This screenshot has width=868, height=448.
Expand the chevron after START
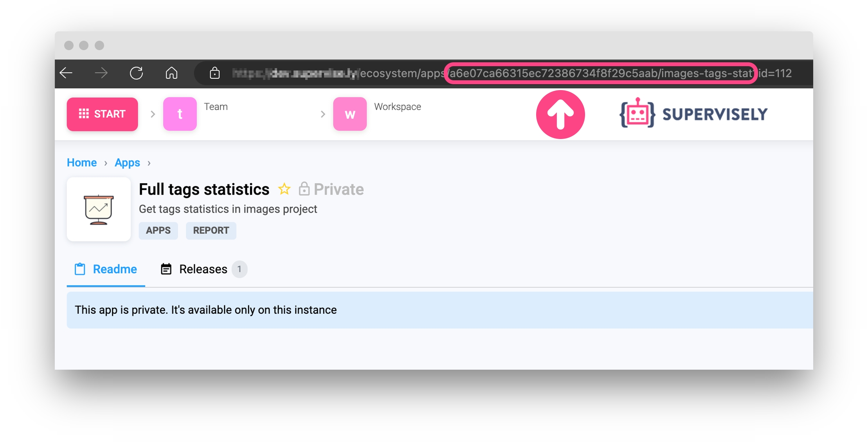pos(153,114)
